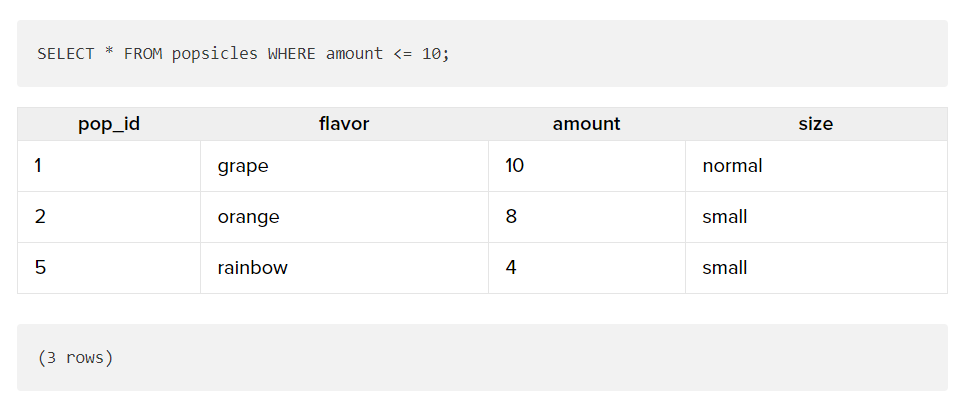The width and height of the screenshot is (975, 416).
Task: Click the pop_id column header
Action: 109,124
